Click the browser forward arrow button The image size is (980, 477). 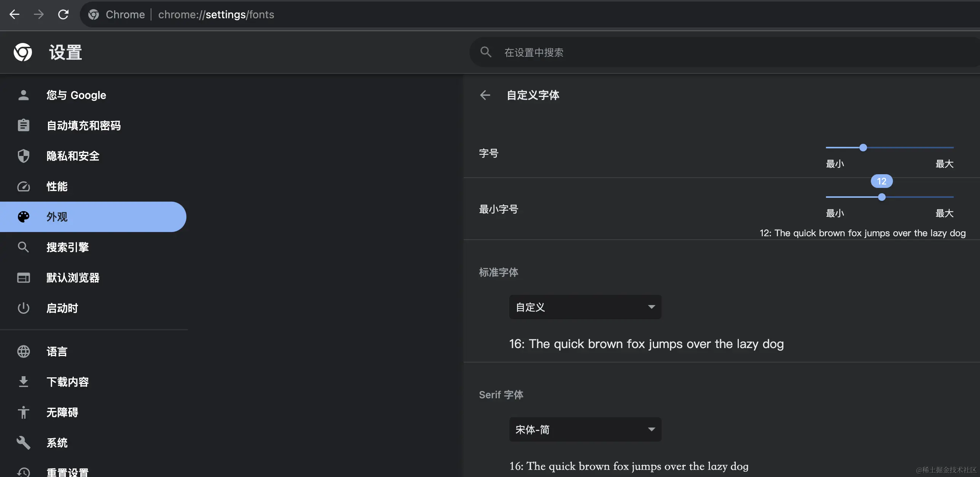tap(39, 14)
